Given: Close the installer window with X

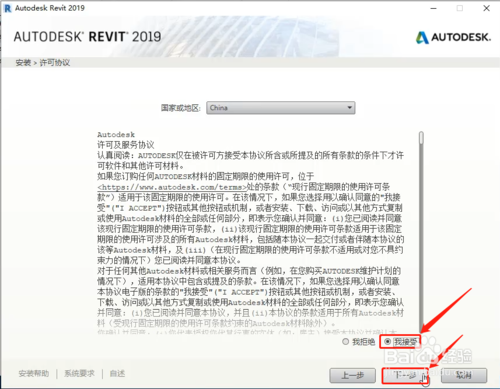Looking at the screenshot, I should 486,8.
